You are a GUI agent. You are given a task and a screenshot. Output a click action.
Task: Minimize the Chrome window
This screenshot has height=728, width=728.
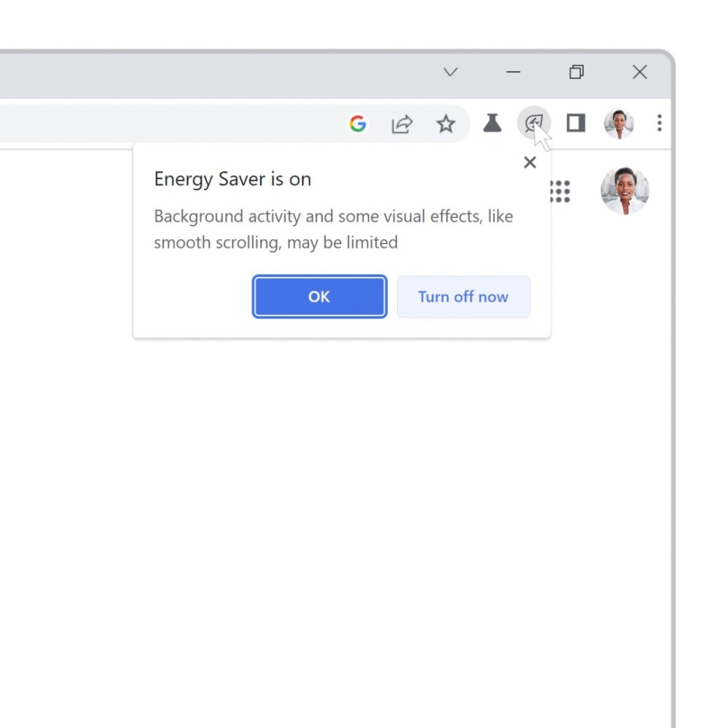click(513, 72)
